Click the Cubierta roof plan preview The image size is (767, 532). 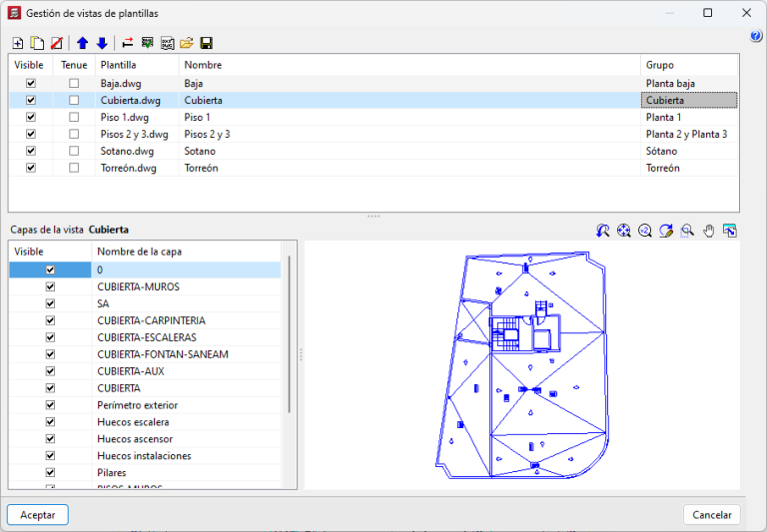(x=522, y=364)
